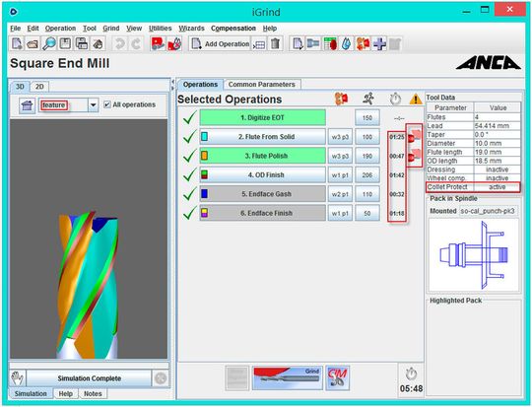Open the Wizards menu
The height and width of the screenshot is (407, 532).
click(x=191, y=29)
